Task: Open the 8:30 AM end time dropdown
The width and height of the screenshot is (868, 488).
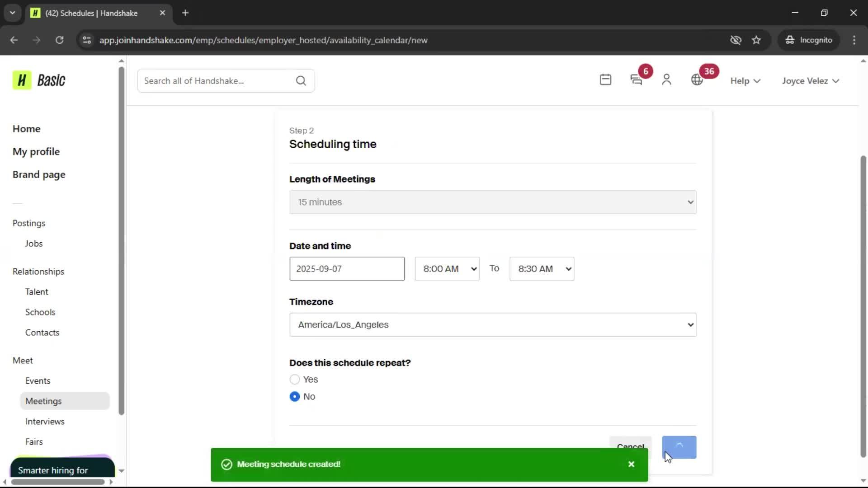Action: (x=542, y=269)
